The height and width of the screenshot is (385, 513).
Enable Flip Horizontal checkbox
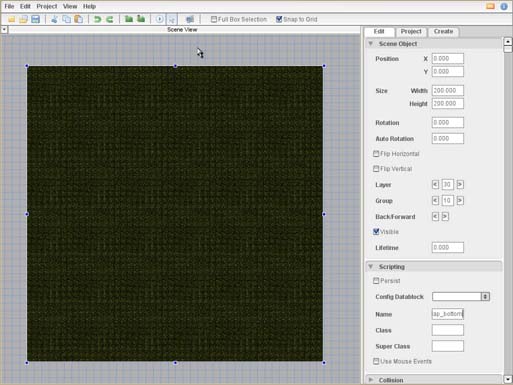pos(376,154)
